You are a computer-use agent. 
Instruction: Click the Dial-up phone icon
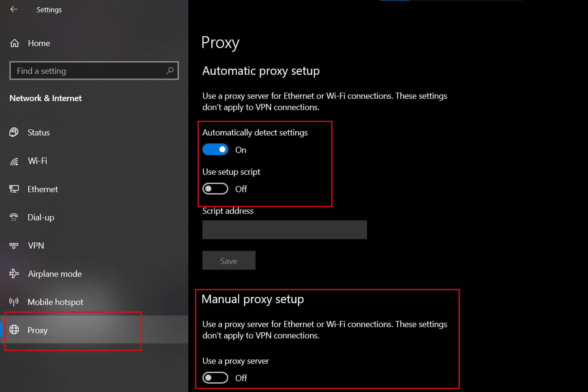click(x=14, y=217)
